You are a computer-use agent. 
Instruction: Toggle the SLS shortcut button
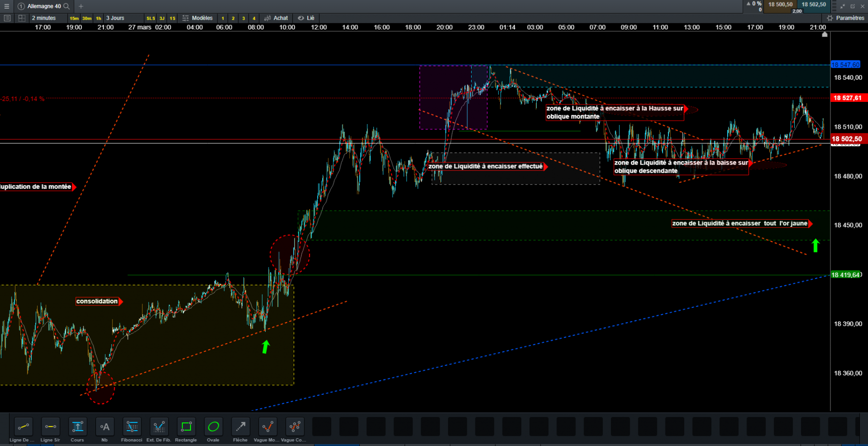pyautogui.click(x=151, y=18)
